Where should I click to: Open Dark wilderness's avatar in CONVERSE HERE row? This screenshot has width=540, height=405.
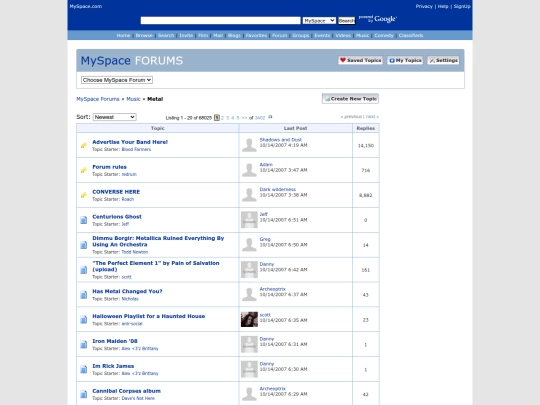[x=249, y=195]
